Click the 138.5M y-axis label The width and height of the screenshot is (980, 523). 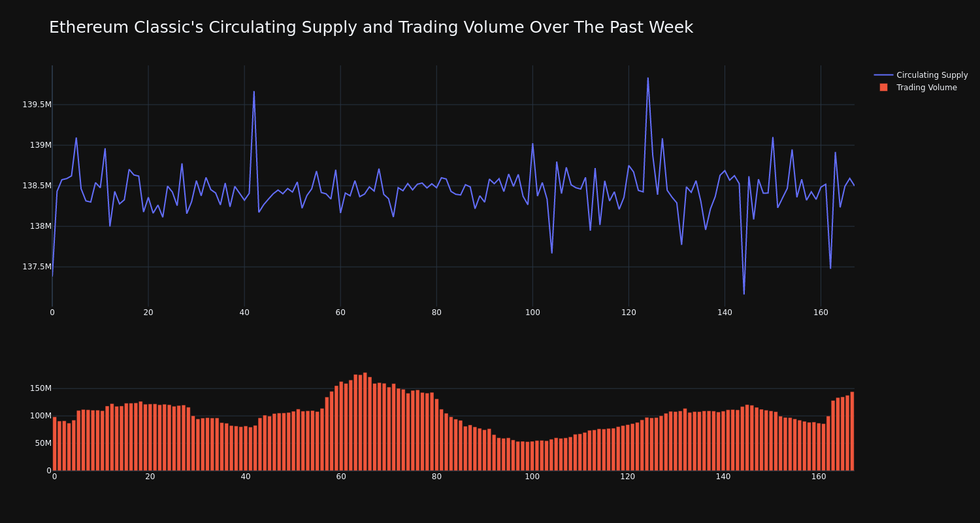coord(37,186)
